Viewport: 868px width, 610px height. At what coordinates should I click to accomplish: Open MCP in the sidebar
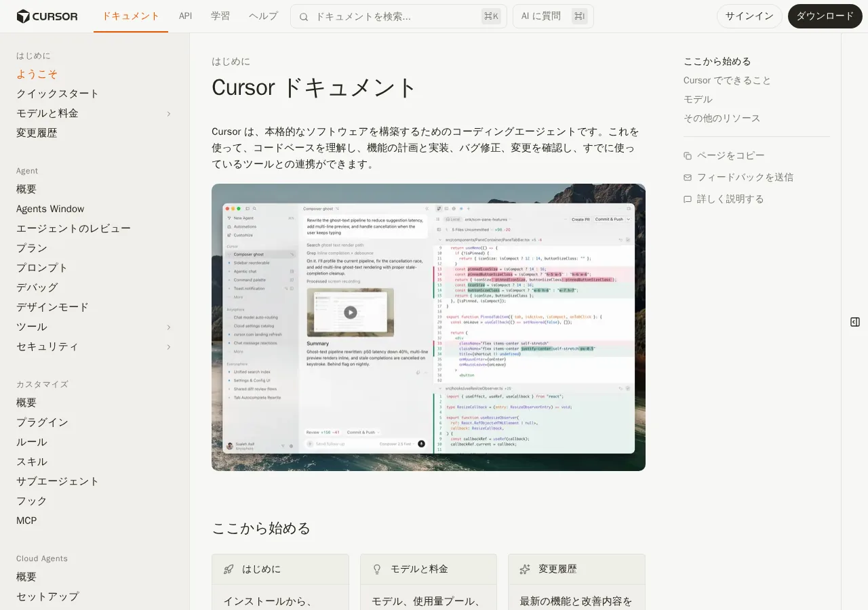point(26,521)
